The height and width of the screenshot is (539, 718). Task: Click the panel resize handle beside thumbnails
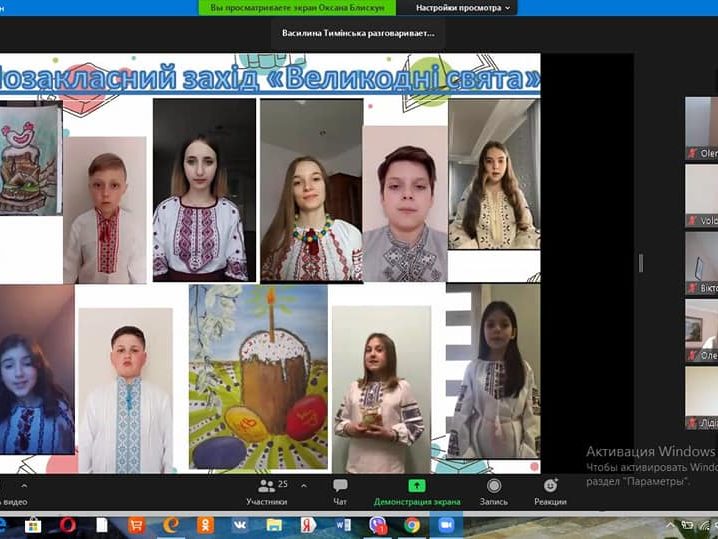641,263
